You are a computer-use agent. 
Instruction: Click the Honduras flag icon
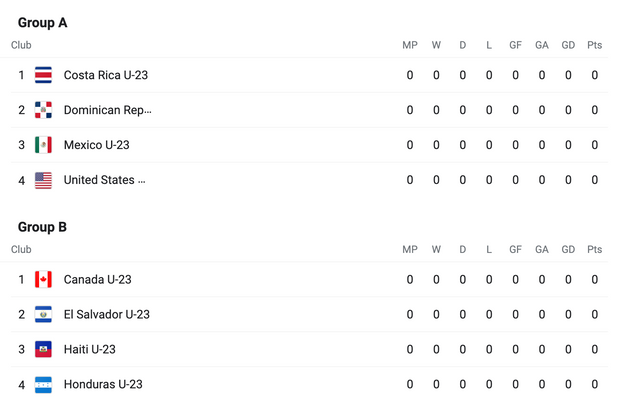(x=43, y=384)
